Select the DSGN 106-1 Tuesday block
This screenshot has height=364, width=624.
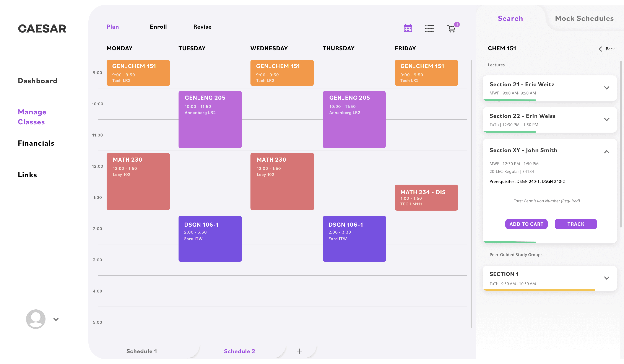click(x=210, y=239)
